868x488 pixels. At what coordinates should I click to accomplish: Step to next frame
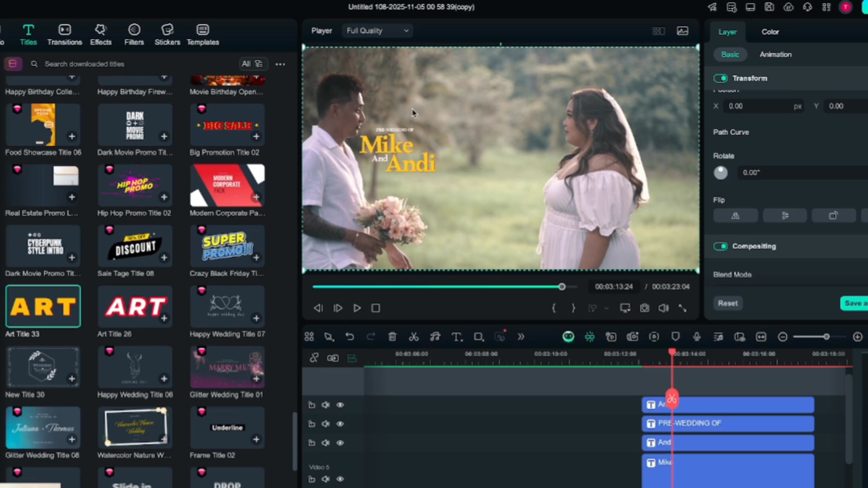coord(338,308)
